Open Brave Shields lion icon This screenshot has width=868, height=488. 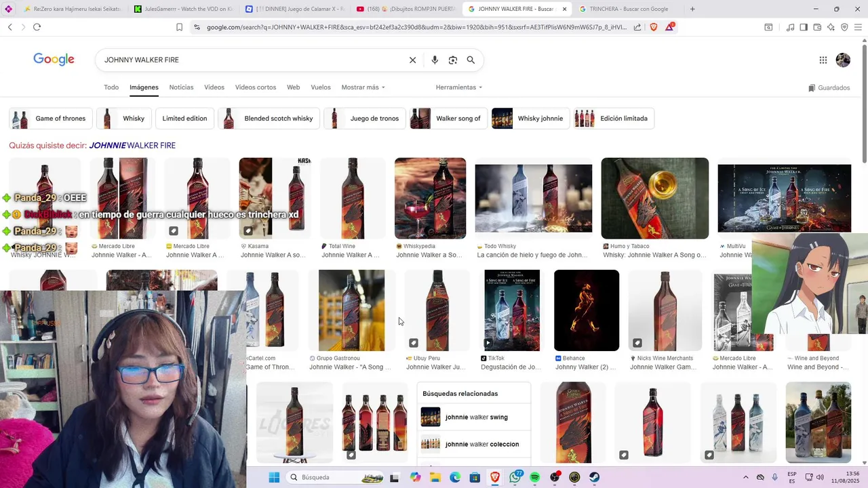654,27
